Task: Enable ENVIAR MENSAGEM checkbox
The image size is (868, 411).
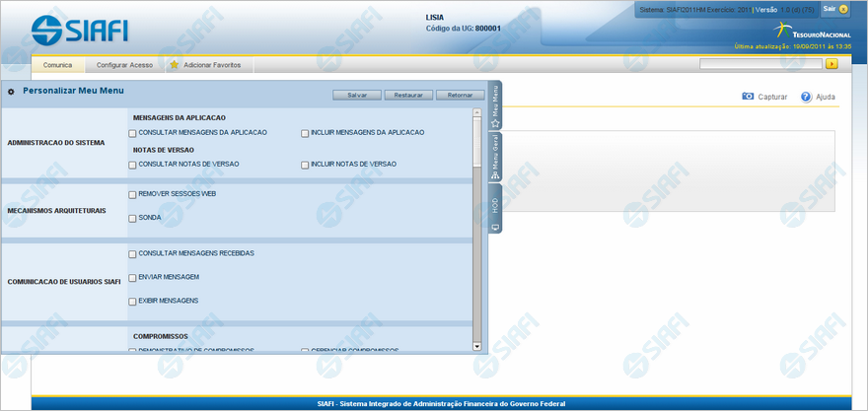Action: click(x=132, y=278)
